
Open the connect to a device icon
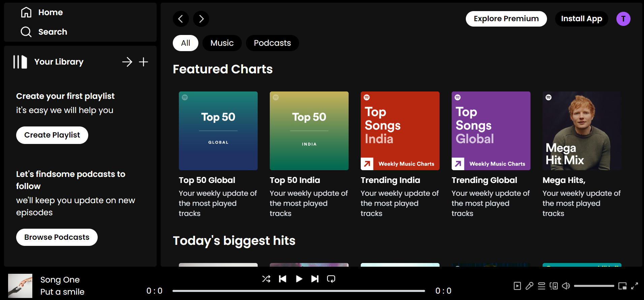point(554,286)
